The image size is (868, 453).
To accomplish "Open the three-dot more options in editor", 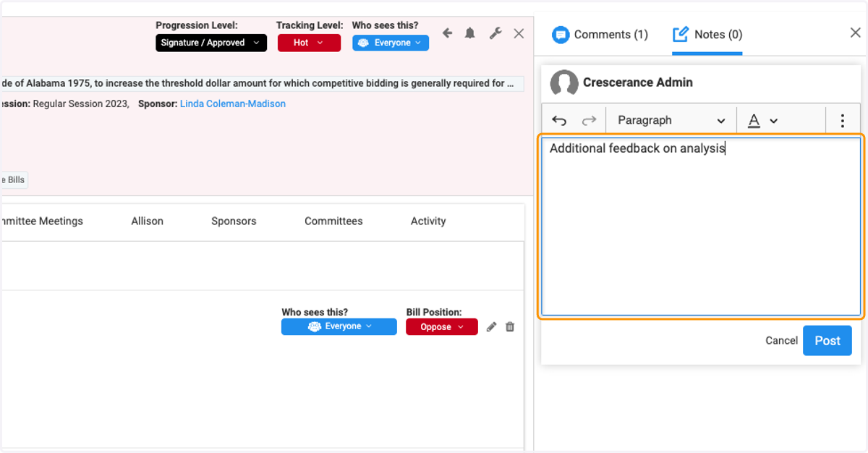I will point(843,121).
